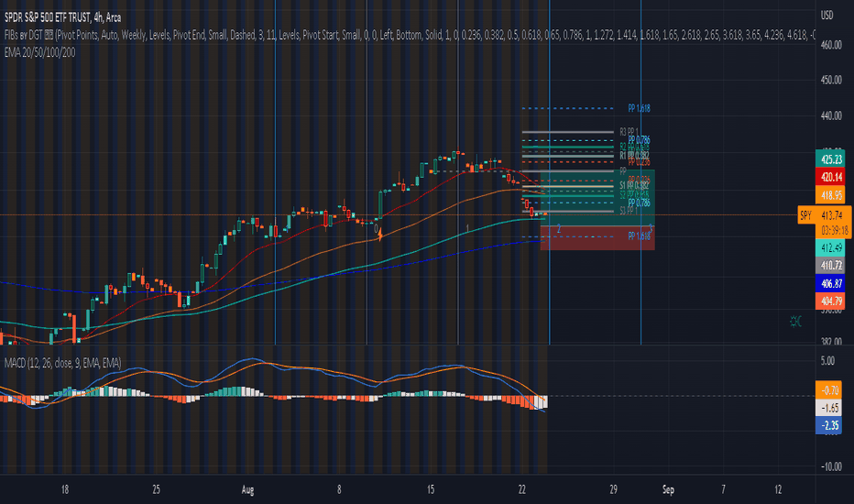Screen dimensions: 854x504
Task: Click the 8 date label on time axis
Action: pyautogui.click(x=339, y=490)
